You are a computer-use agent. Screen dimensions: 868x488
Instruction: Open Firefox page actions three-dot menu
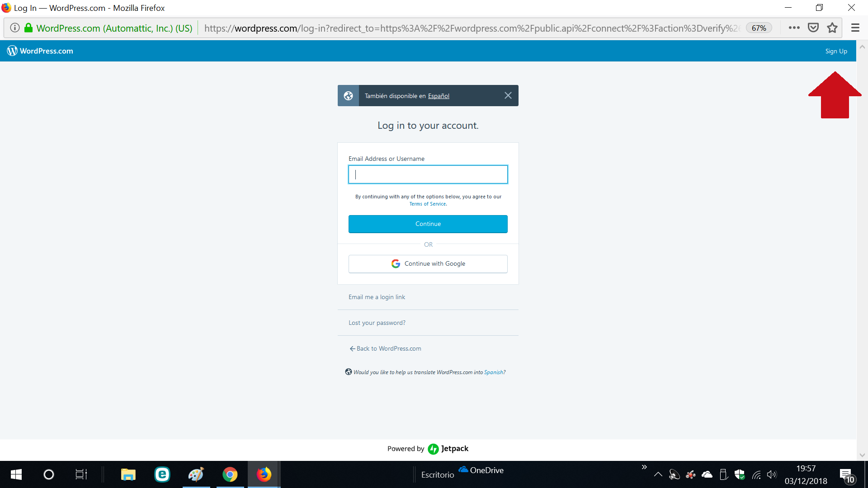(794, 28)
